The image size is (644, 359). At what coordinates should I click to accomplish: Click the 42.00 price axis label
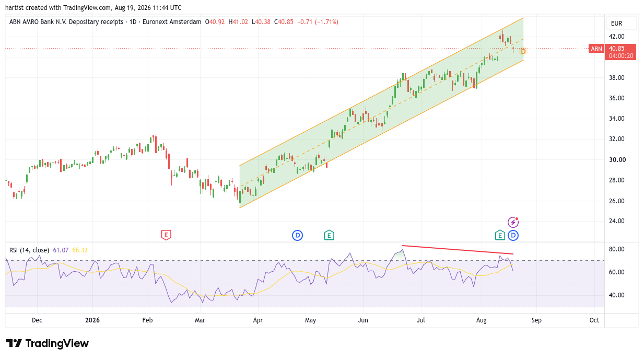pos(616,37)
